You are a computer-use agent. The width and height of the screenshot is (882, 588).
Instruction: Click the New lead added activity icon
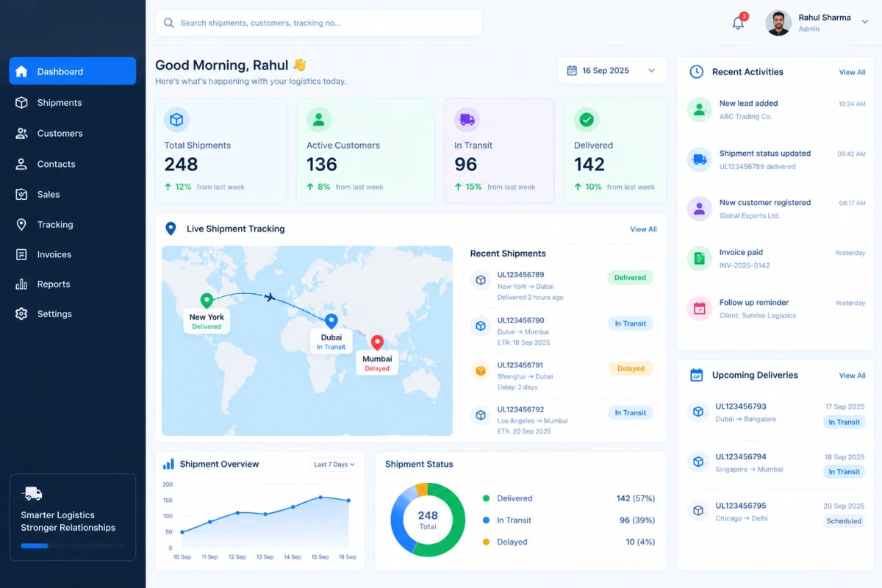pos(699,110)
